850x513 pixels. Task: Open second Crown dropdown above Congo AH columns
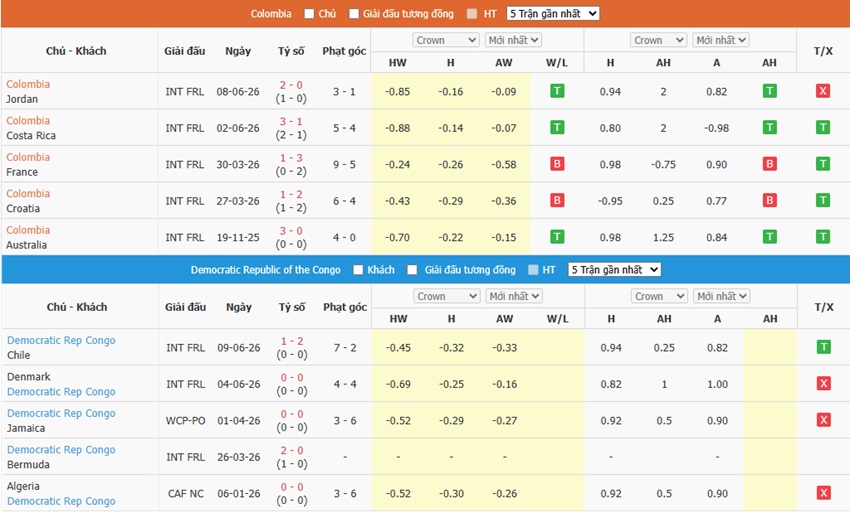(x=660, y=296)
